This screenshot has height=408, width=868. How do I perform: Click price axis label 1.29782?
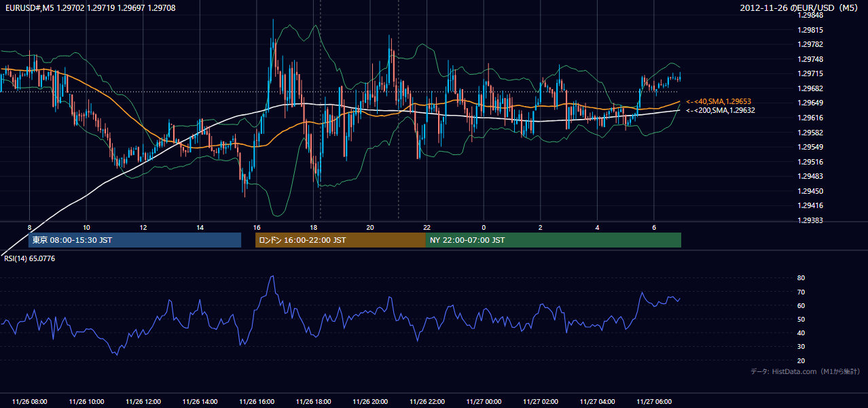tap(810, 45)
